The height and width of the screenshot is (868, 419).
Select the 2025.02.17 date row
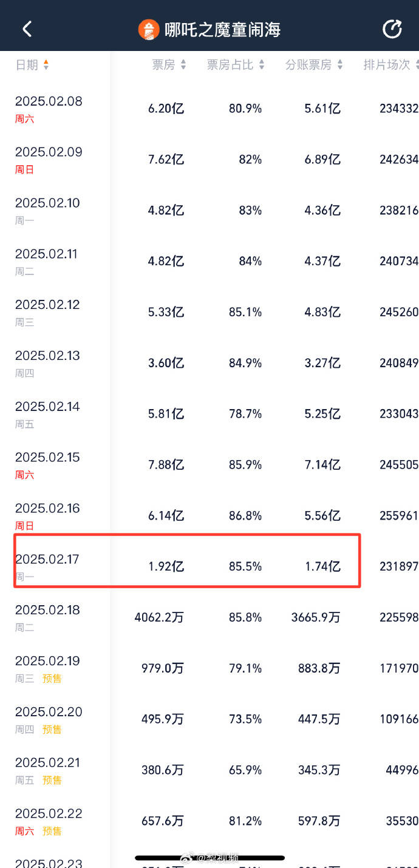point(47,559)
